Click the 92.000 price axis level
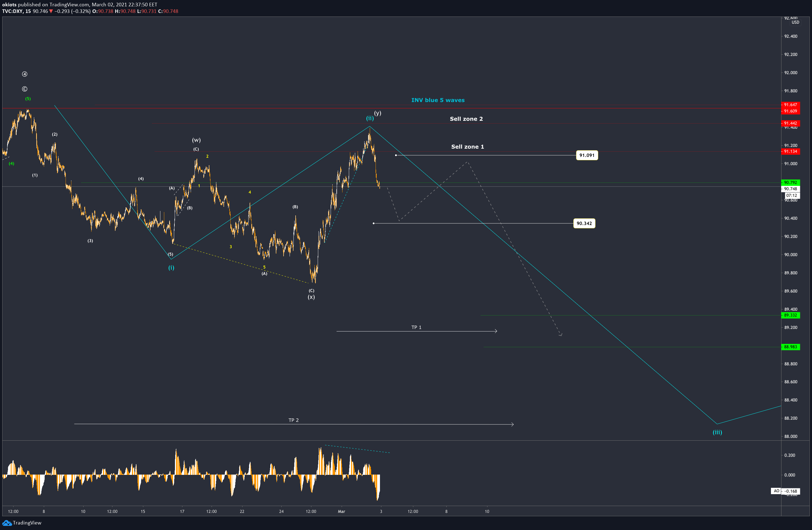This screenshot has height=530, width=812. [791, 73]
